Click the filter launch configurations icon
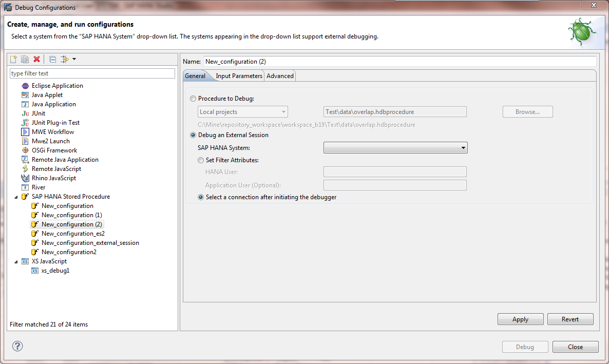Screen dimensions: 609x364 (x=65, y=60)
